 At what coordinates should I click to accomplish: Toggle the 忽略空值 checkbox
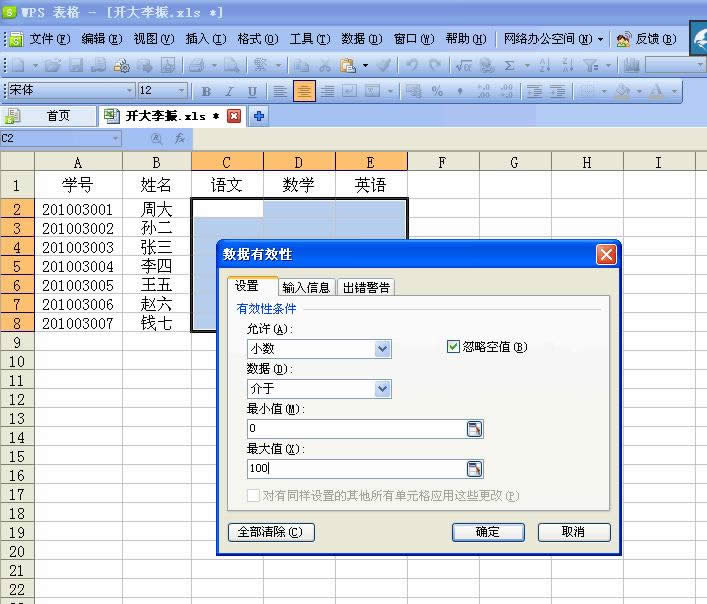(453, 347)
